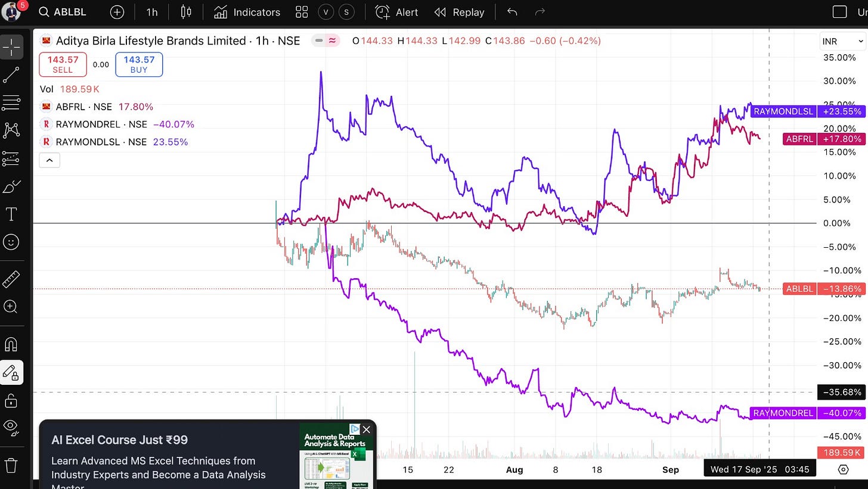Screen dimensions: 868x489
Task: Start bar Replay mode
Action: (459, 12)
